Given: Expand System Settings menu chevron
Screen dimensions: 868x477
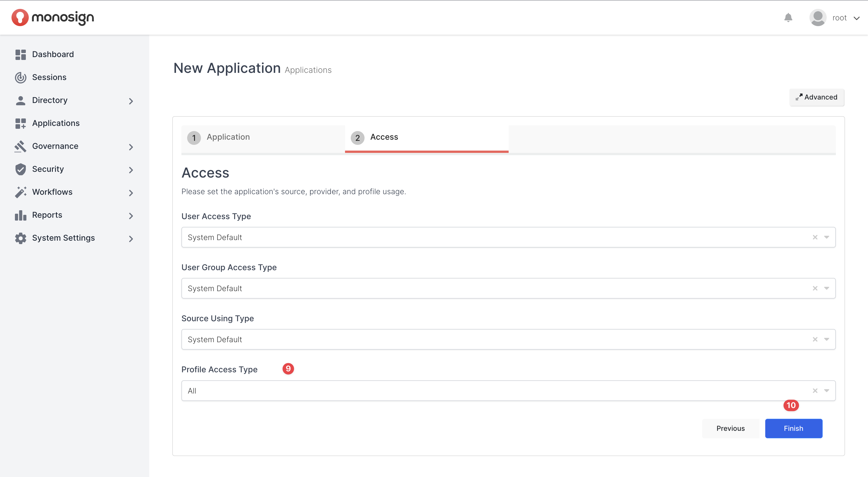Looking at the screenshot, I should (x=131, y=239).
